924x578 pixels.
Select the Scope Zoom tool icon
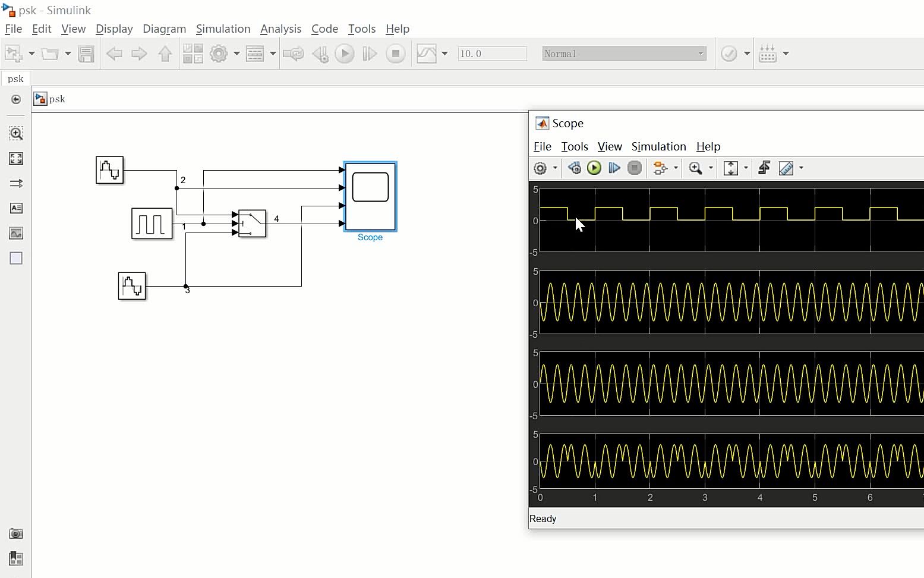(696, 168)
